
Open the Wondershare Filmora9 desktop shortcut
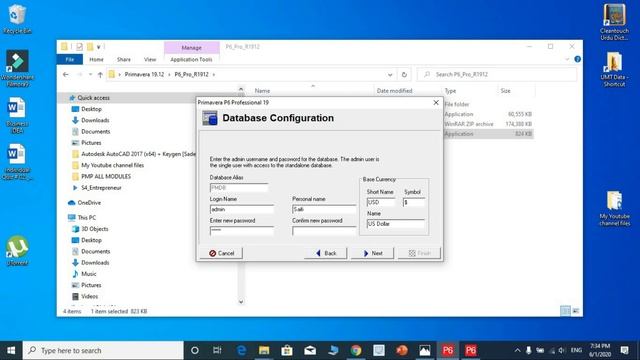pos(17,68)
